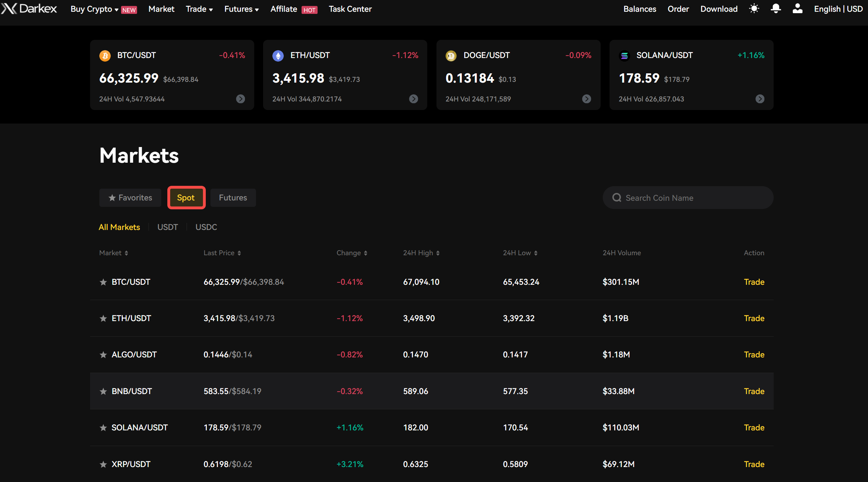
Task: Toggle light theme sun icon
Action: tap(754, 9)
